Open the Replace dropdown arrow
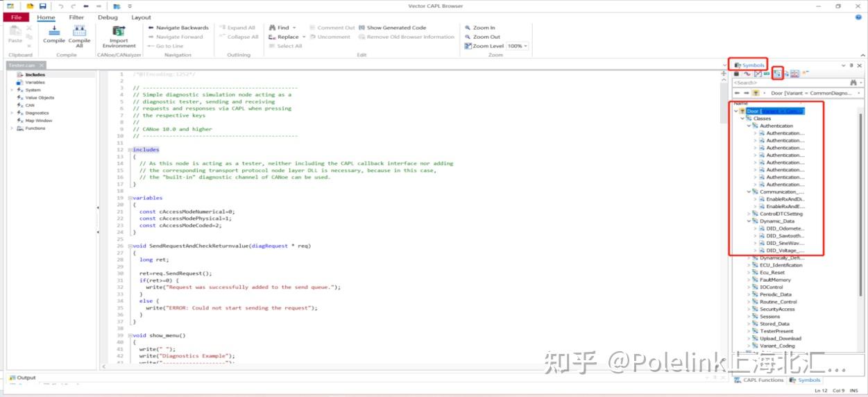Screen dimensions: 868x397 tap(303, 37)
